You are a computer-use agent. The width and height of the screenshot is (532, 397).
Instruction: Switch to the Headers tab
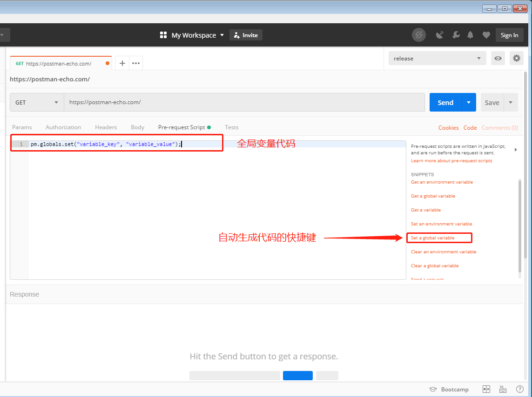click(106, 127)
